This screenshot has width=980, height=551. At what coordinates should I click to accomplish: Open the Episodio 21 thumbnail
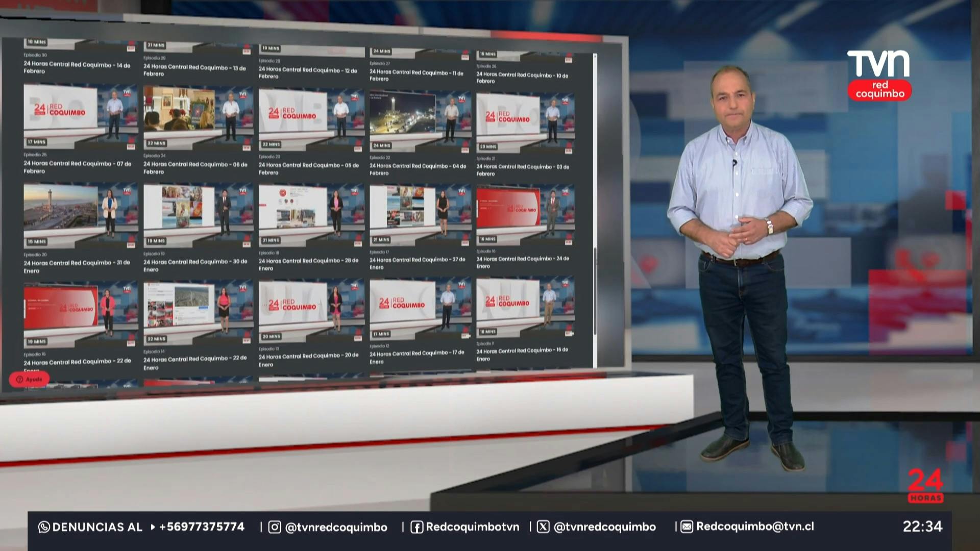(x=525, y=122)
